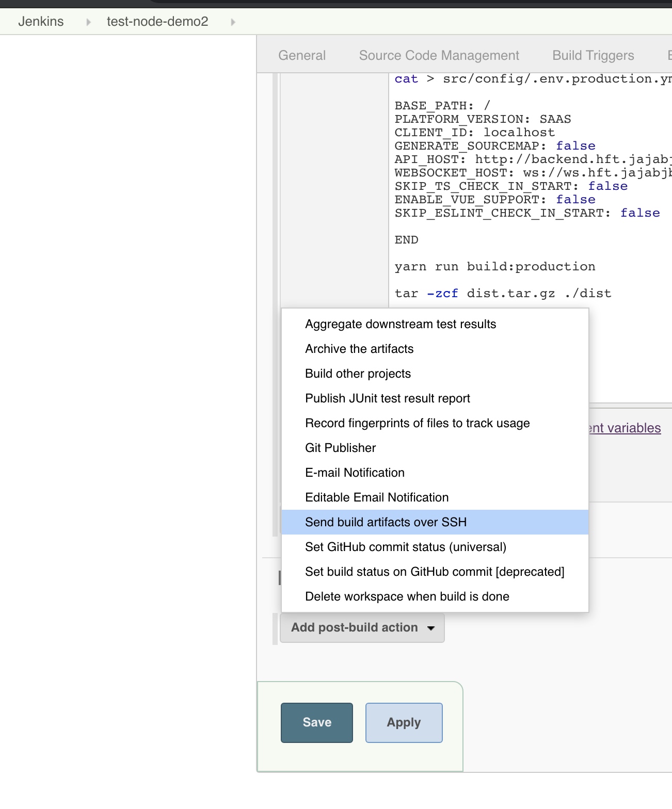Click the Apply button
The height and width of the screenshot is (809, 672).
click(x=404, y=722)
